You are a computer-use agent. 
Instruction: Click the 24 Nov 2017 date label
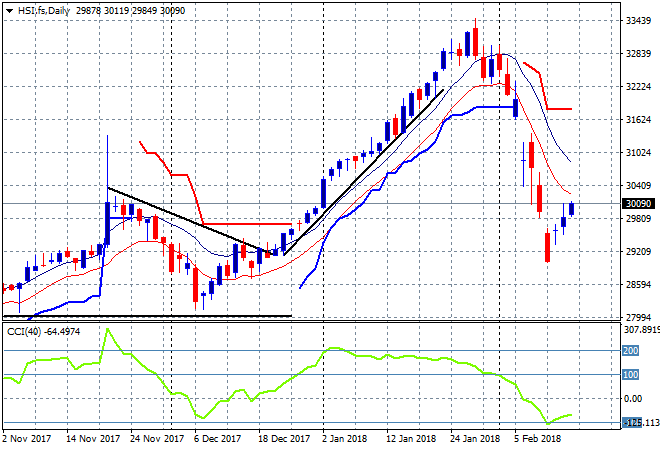157,439
